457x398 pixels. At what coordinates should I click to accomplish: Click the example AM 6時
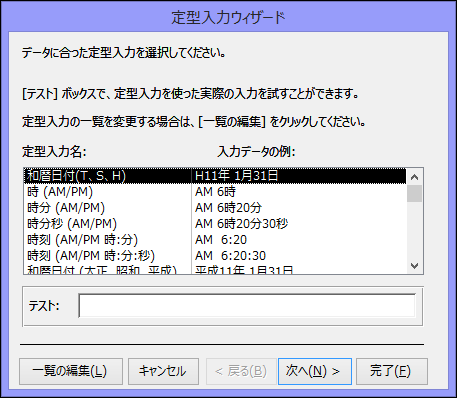tap(215, 192)
